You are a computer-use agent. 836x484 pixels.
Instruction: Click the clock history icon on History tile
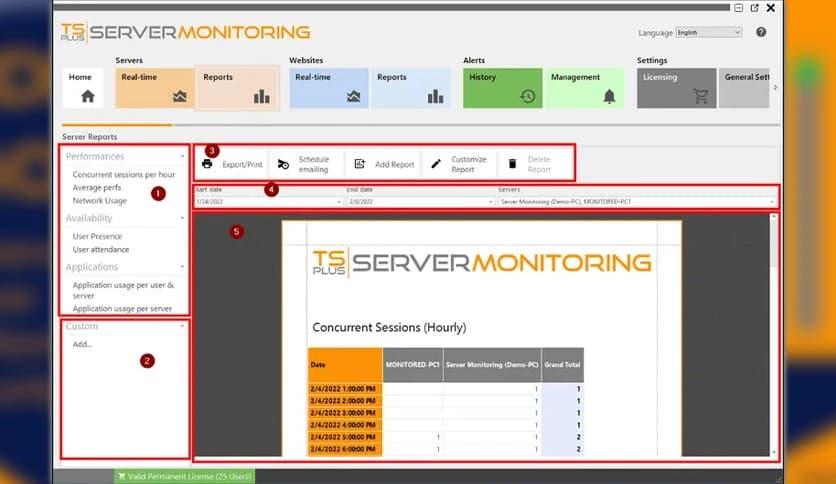pyautogui.click(x=527, y=96)
